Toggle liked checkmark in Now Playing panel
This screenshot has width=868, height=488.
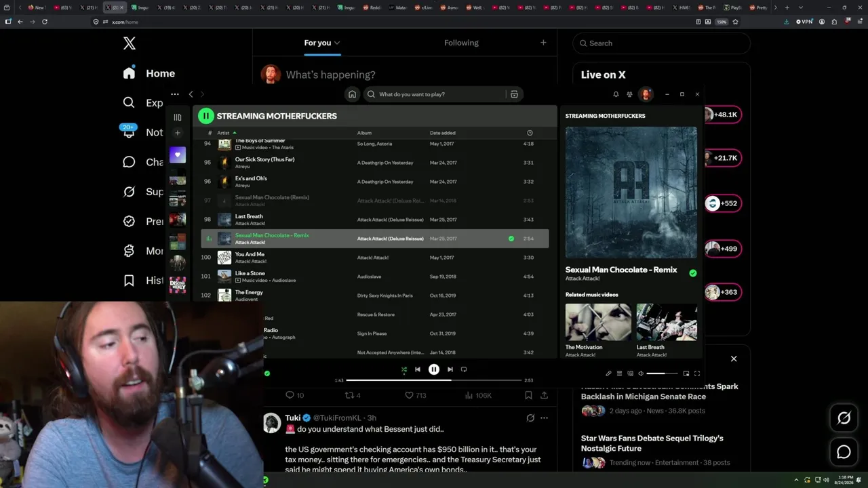point(692,273)
